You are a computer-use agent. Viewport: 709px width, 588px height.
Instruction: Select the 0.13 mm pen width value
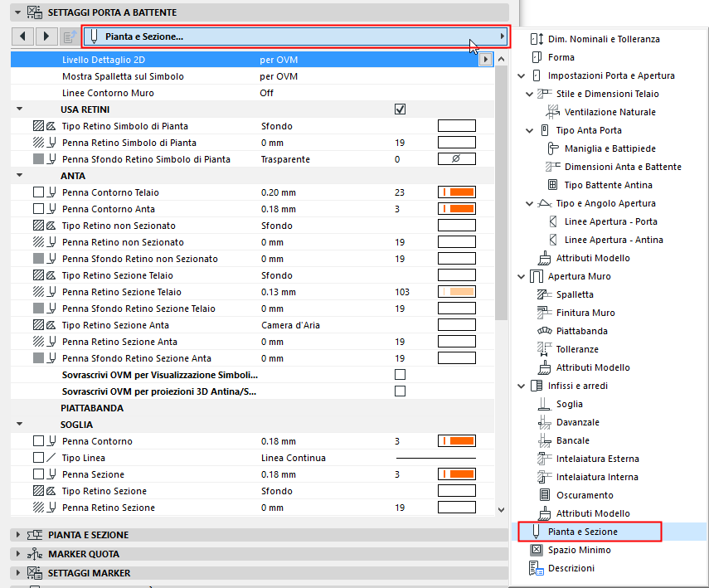pyautogui.click(x=278, y=292)
